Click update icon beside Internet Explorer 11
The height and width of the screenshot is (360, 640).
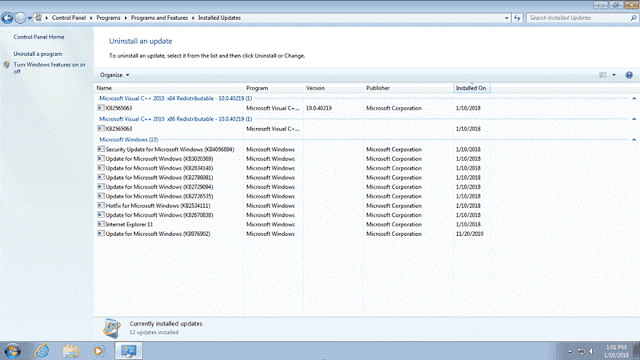point(101,224)
